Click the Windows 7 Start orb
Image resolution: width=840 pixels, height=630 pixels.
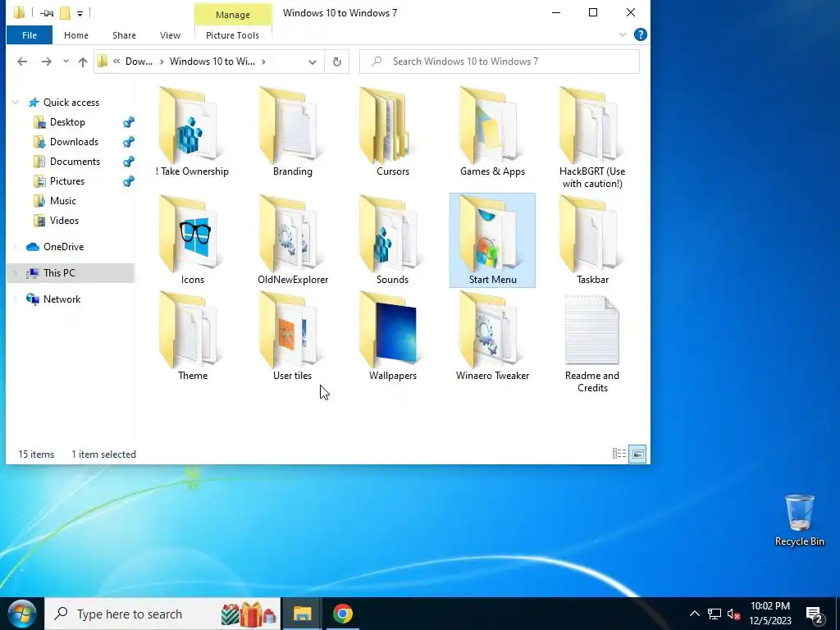point(21,614)
